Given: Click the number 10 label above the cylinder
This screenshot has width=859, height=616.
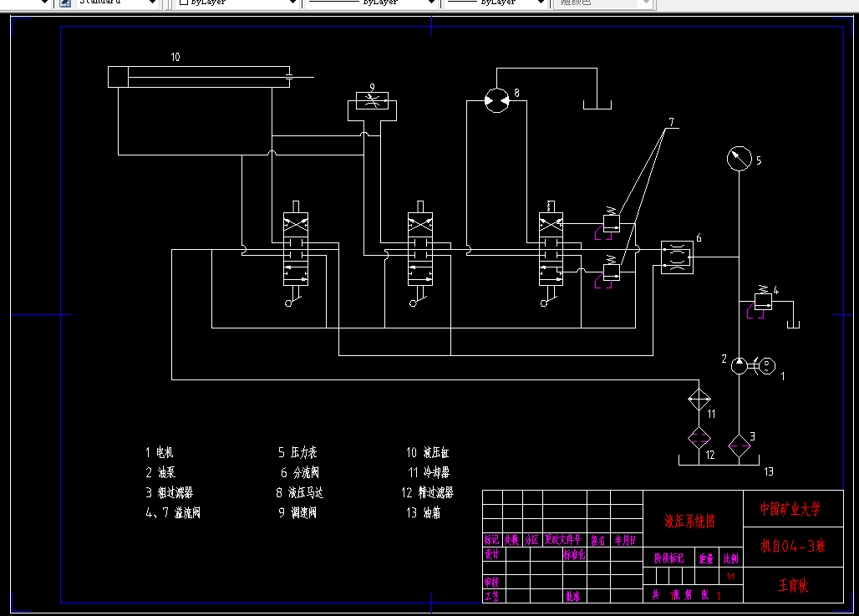Looking at the screenshot, I should coord(175,57).
